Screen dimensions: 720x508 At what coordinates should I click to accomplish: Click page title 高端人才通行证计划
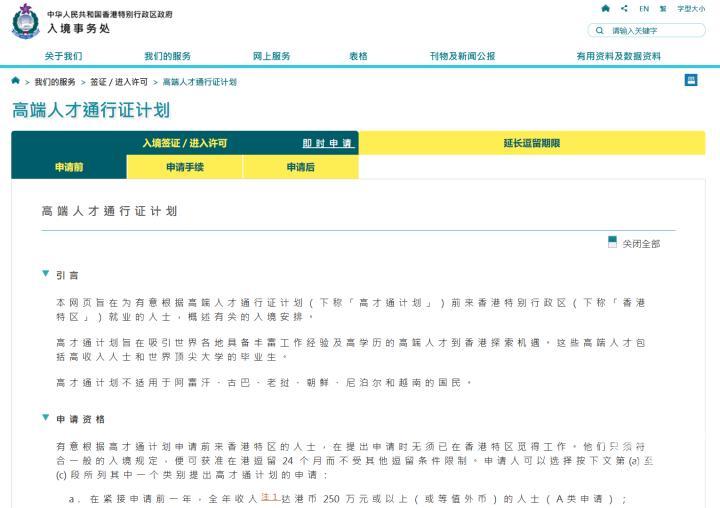coord(91,110)
